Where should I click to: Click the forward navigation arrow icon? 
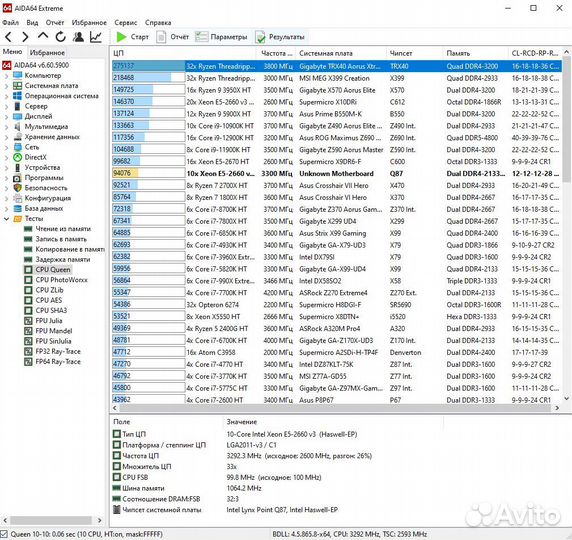pos(25,37)
